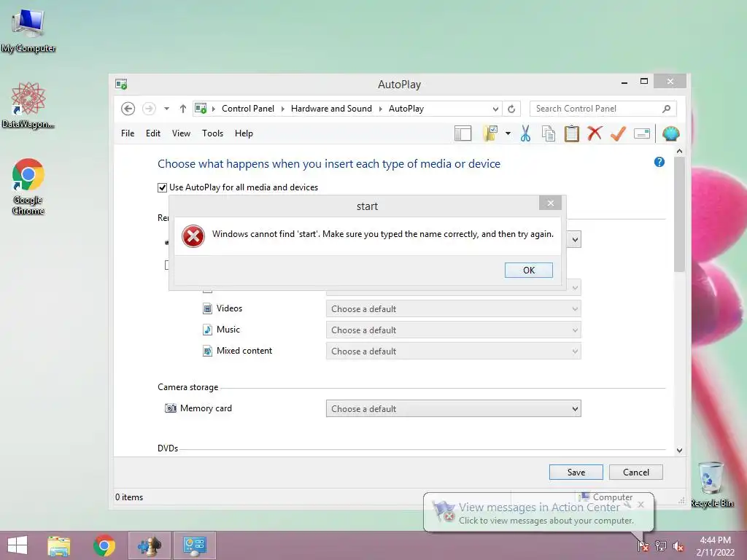
Task: Click the Classic Shell seashell icon
Action: pyautogui.click(x=671, y=134)
